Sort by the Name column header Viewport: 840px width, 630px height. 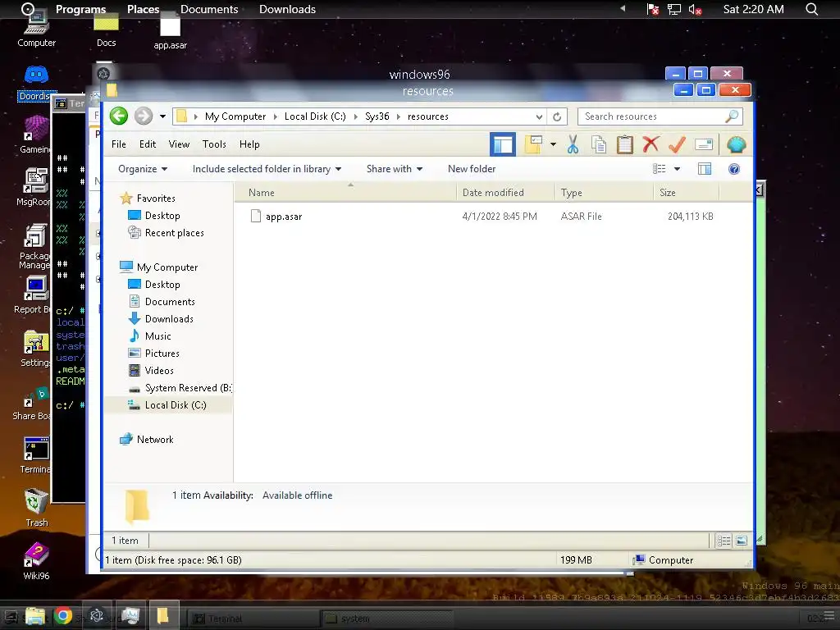coord(345,192)
